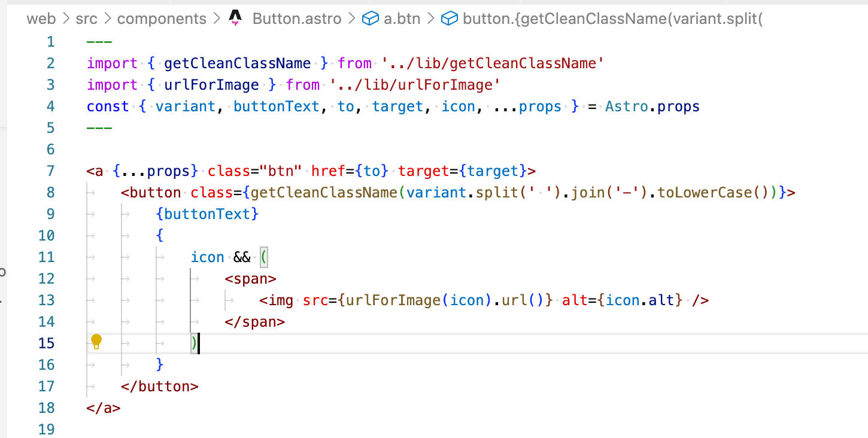Click the 'const' keyword on line 4
Viewport: 868px width, 438px height.
click(108, 107)
